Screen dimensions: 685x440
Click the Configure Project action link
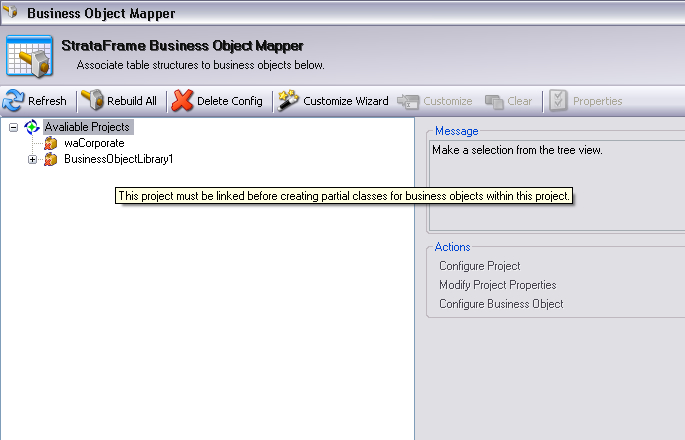tap(479, 266)
